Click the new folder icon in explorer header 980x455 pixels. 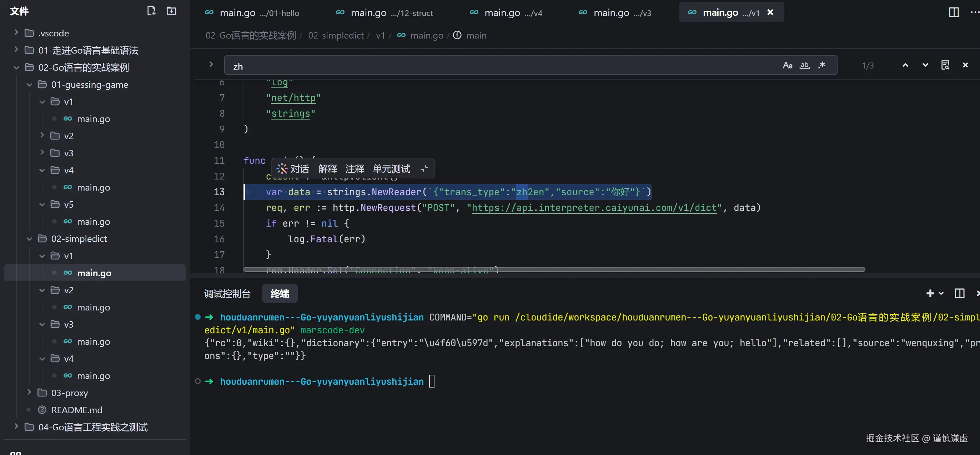[x=171, y=11]
